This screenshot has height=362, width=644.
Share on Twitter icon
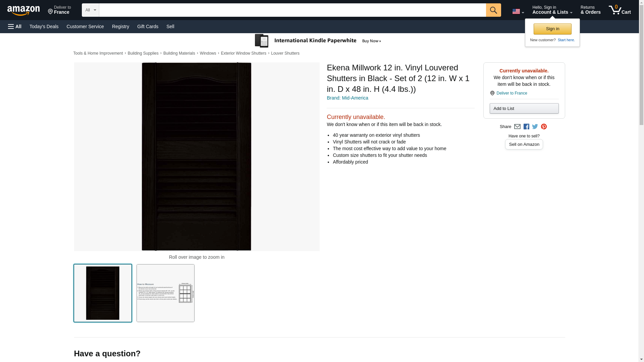535,127
